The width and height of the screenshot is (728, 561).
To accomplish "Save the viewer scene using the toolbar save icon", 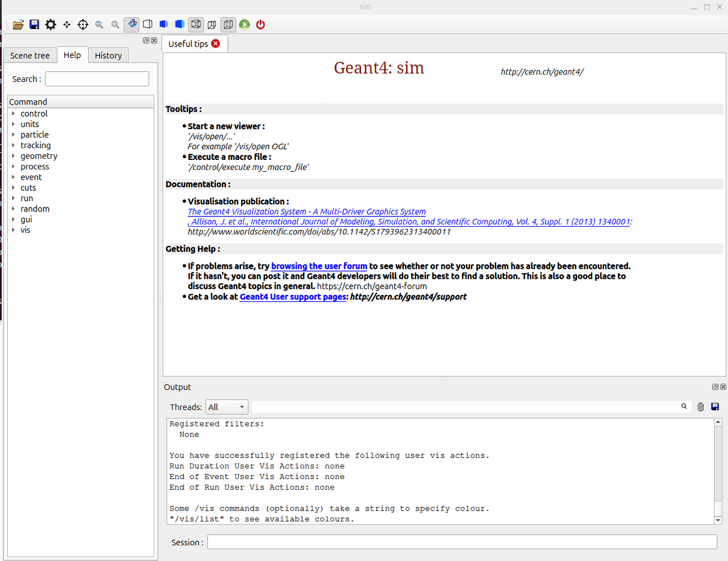I will tap(34, 24).
